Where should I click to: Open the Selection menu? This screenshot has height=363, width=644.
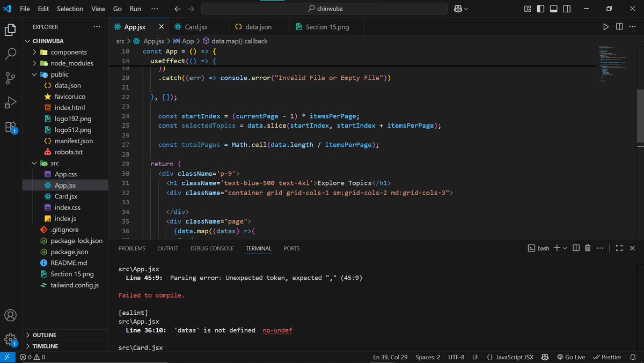[70, 9]
